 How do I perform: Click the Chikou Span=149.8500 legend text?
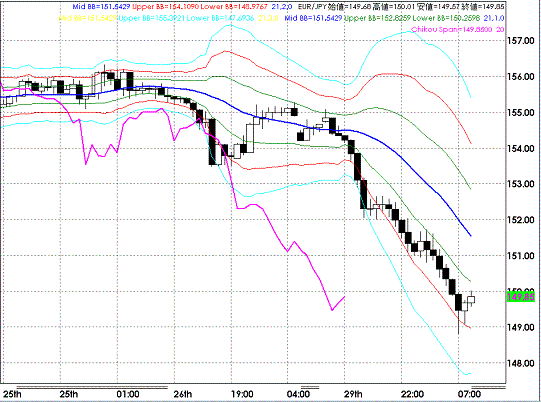coord(452,30)
